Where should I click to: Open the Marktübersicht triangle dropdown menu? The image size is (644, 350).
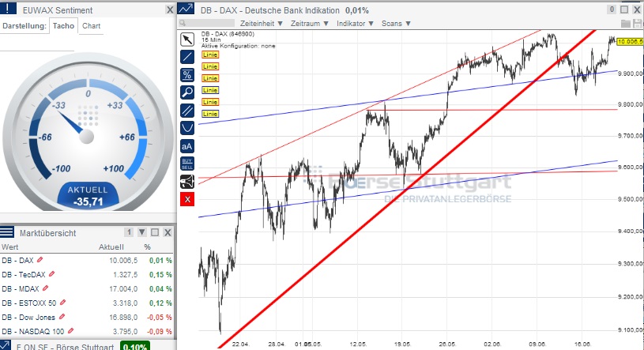pos(141,232)
